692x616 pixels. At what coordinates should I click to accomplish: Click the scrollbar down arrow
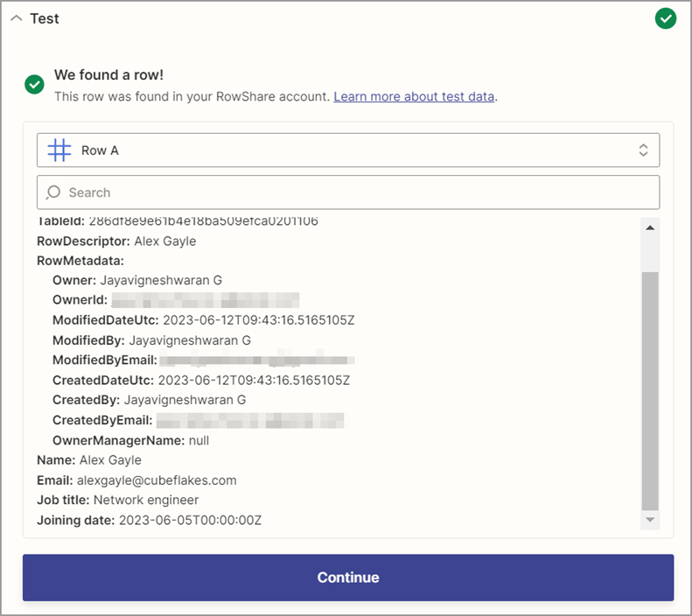[650, 520]
